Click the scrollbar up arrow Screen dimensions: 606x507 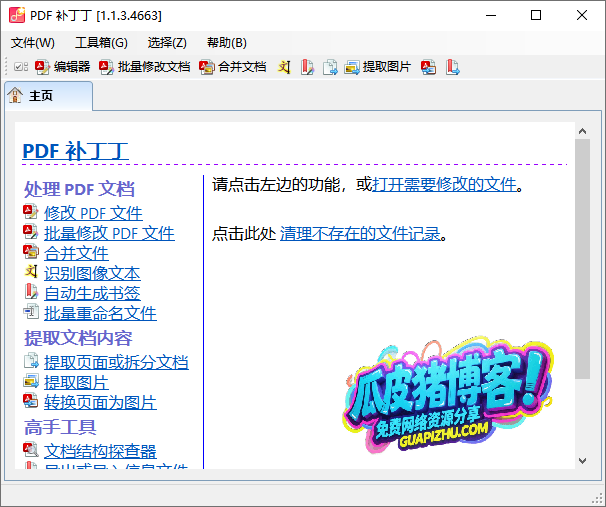(x=582, y=131)
